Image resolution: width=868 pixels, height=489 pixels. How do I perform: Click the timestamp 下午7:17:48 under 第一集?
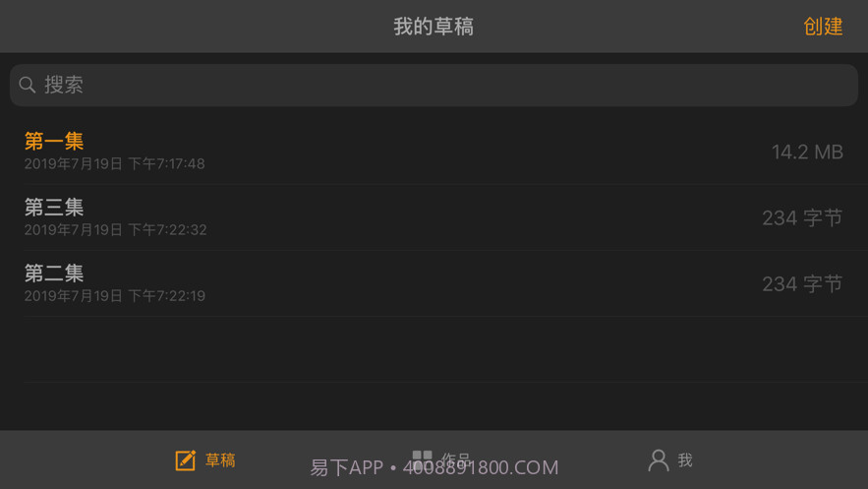(x=167, y=164)
